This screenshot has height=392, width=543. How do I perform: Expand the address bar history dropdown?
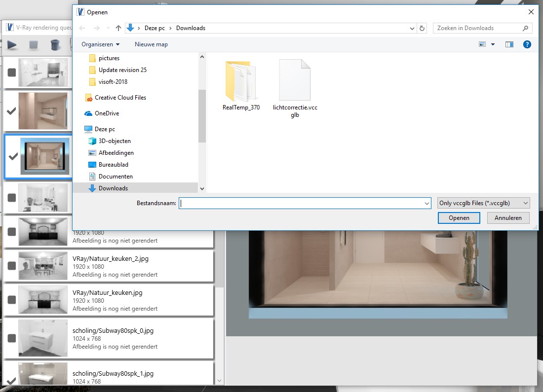click(411, 28)
